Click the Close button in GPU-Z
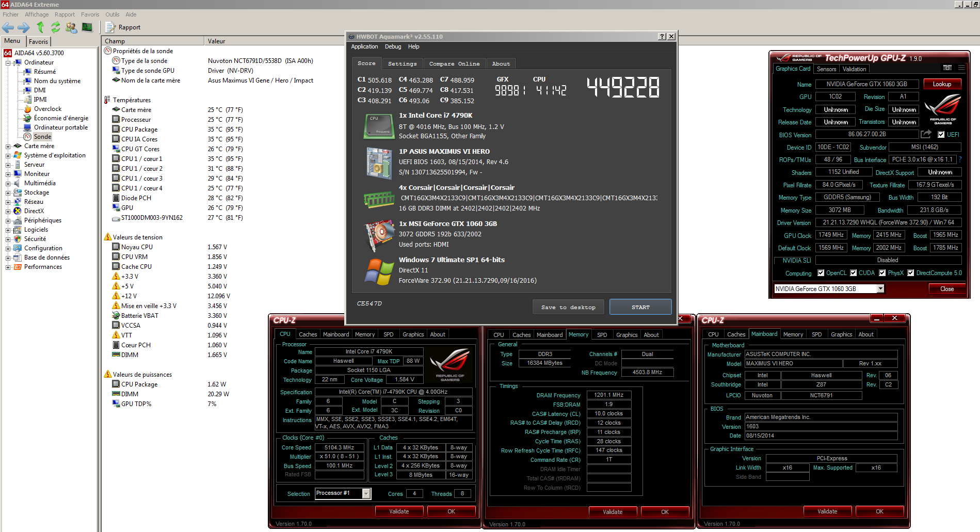The width and height of the screenshot is (980, 532). point(947,289)
